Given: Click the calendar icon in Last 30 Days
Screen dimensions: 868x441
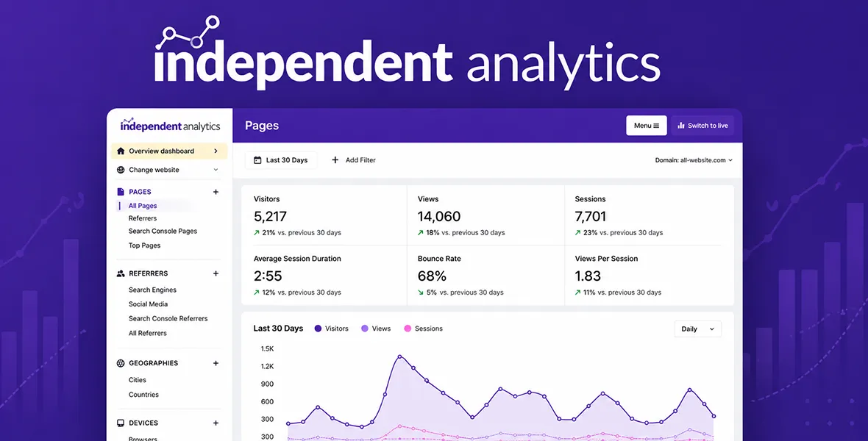Looking at the screenshot, I should click(257, 160).
